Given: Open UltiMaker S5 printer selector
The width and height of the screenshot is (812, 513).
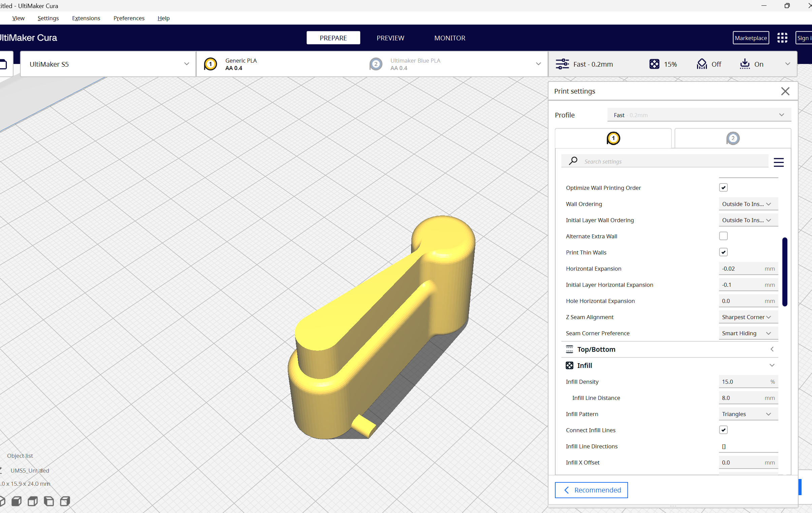Looking at the screenshot, I should (x=108, y=64).
